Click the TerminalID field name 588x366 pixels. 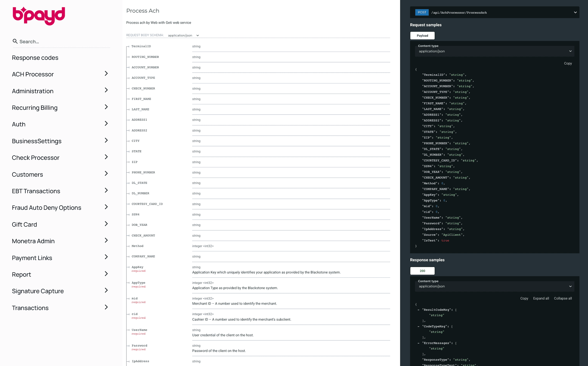point(141,46)
